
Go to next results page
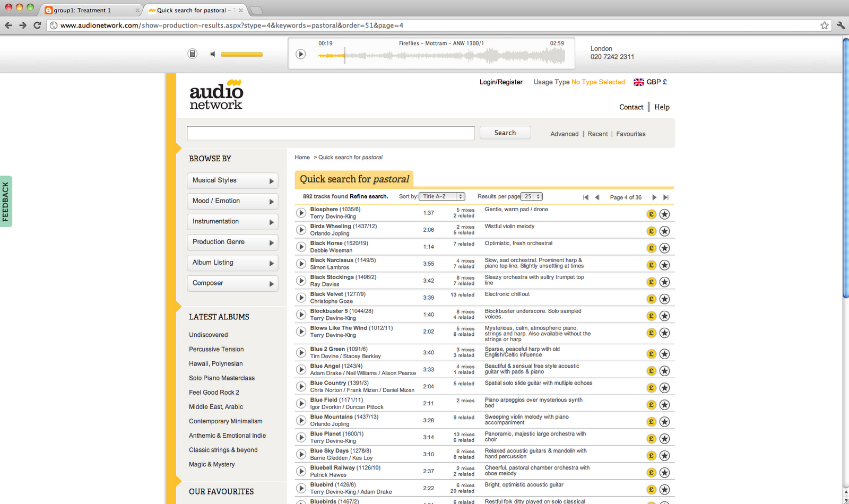(654, 197)
